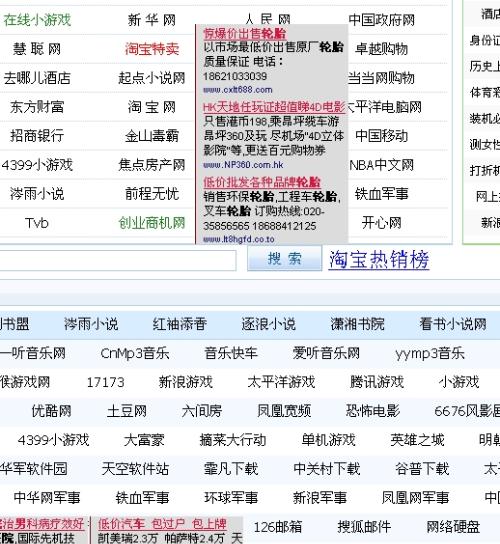Open 优酷网 video link
The width and height of the screenshot is (500, 544).
[x=51, y=411]
